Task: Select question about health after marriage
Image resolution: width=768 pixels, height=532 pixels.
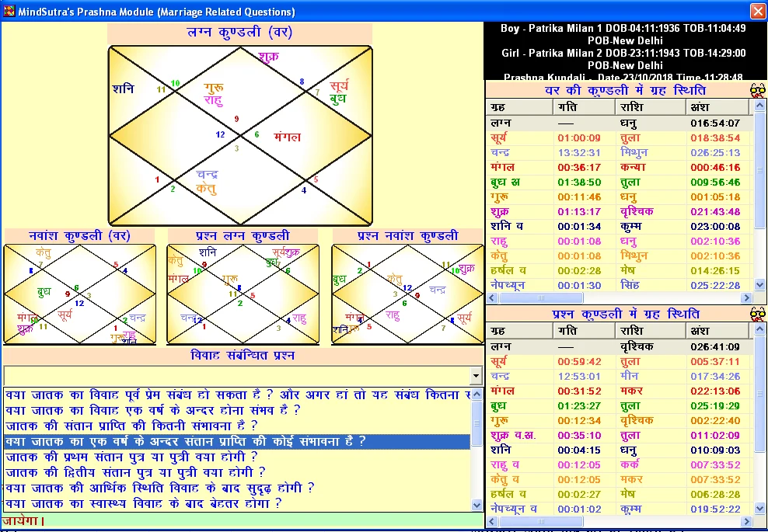Action: (x=238, y=503)
